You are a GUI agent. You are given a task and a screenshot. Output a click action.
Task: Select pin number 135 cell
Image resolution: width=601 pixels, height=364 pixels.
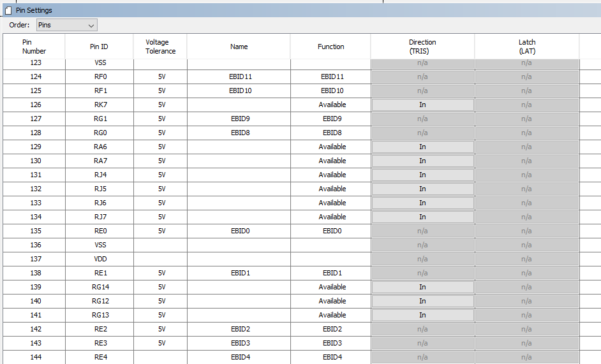click(x=34, y=231)
